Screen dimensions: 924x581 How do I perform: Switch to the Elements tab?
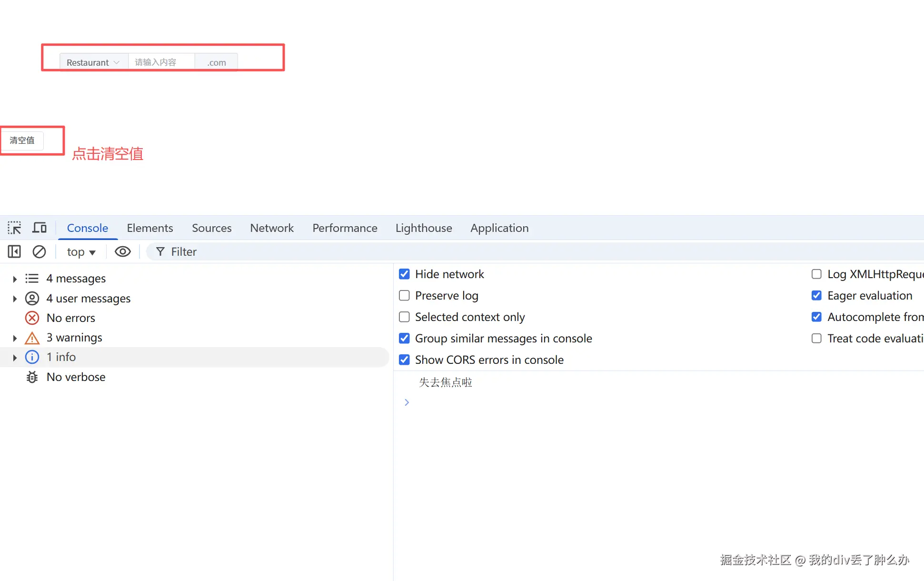click(x=149, y=228)
